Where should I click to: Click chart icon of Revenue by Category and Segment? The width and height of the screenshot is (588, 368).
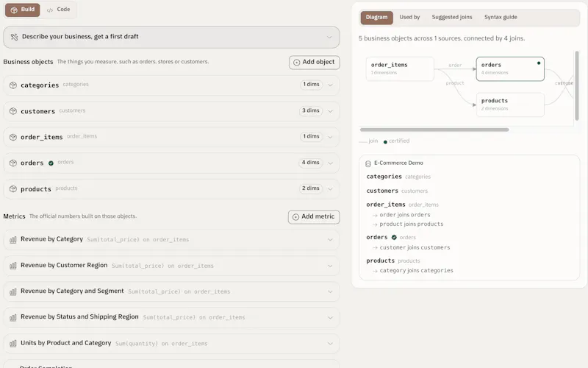point(13,291)
